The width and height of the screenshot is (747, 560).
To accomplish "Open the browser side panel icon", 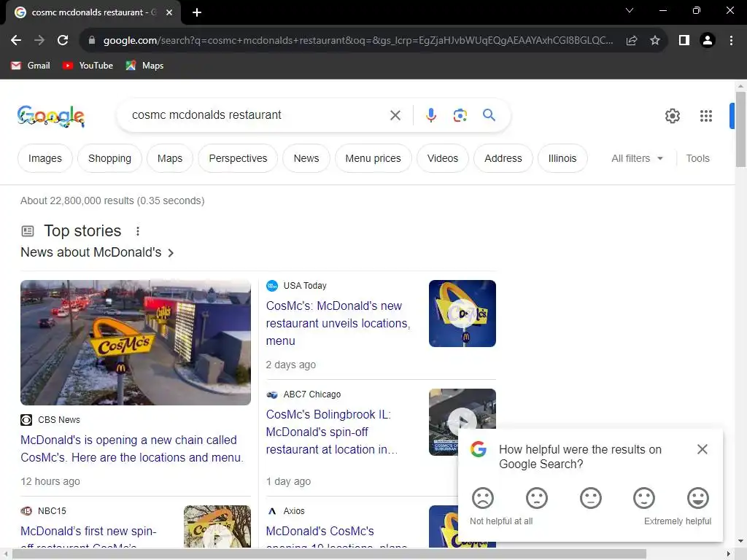I will point(684,41).
